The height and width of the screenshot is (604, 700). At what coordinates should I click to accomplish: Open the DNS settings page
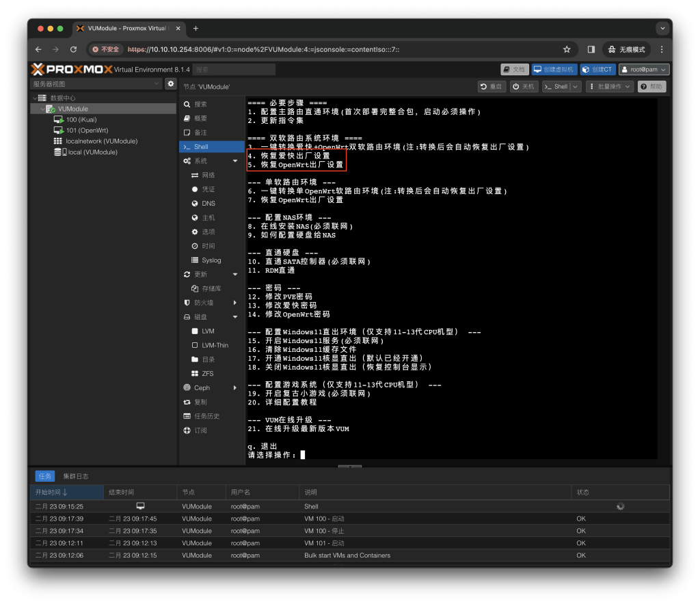pyautogui.click(x=208, y=204)
